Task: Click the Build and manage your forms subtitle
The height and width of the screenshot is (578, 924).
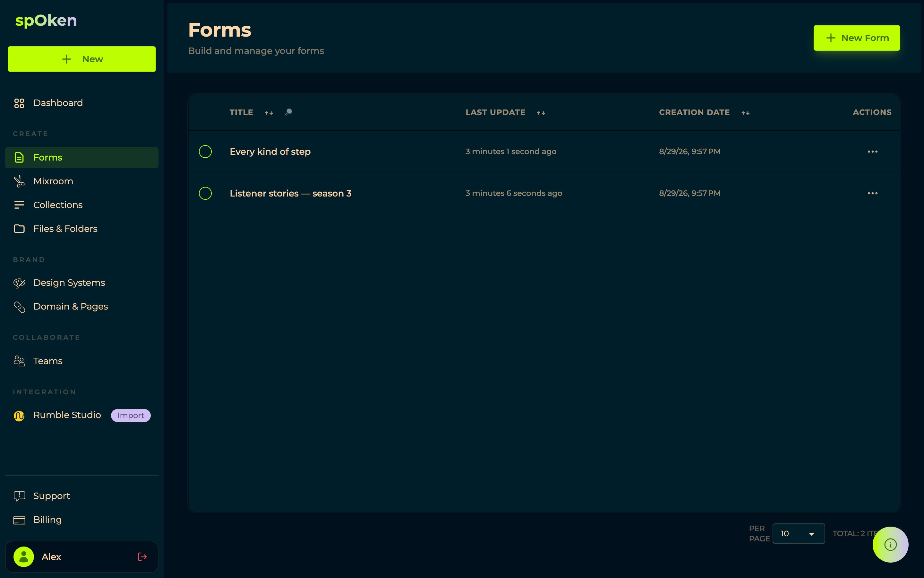Action: click(x=256, y=51)
